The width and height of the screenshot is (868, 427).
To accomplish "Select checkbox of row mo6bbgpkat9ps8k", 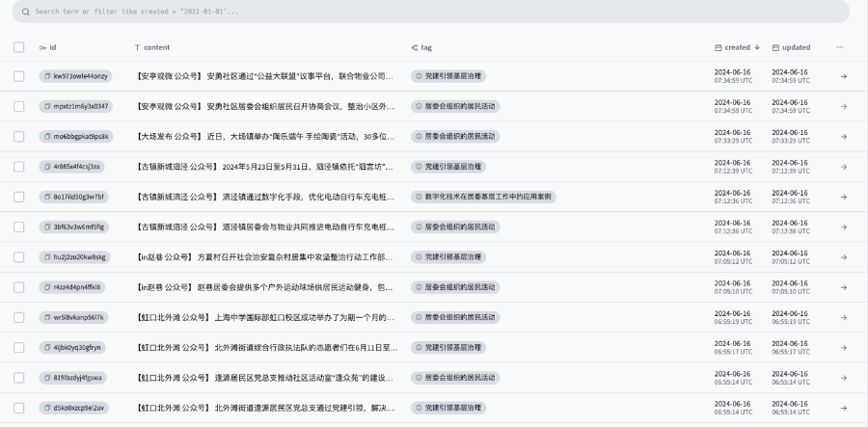I will point(19,137).
